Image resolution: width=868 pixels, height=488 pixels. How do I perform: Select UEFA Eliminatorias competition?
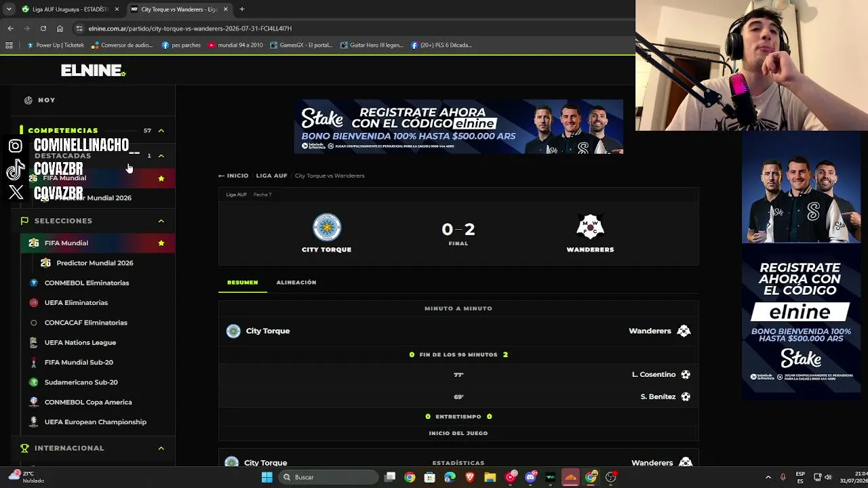pos(76,303)
